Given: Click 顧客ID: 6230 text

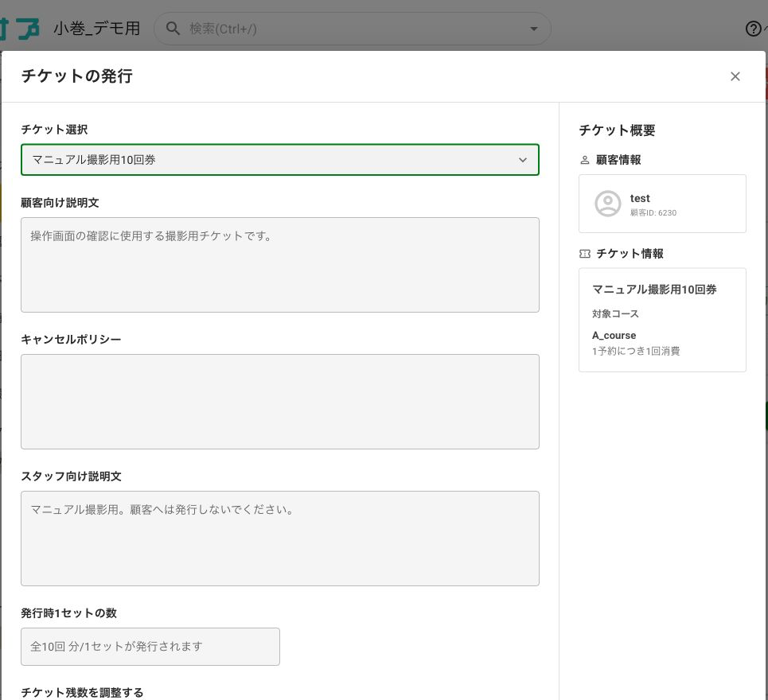Looking at the screenshot, I should click(653, 213).
